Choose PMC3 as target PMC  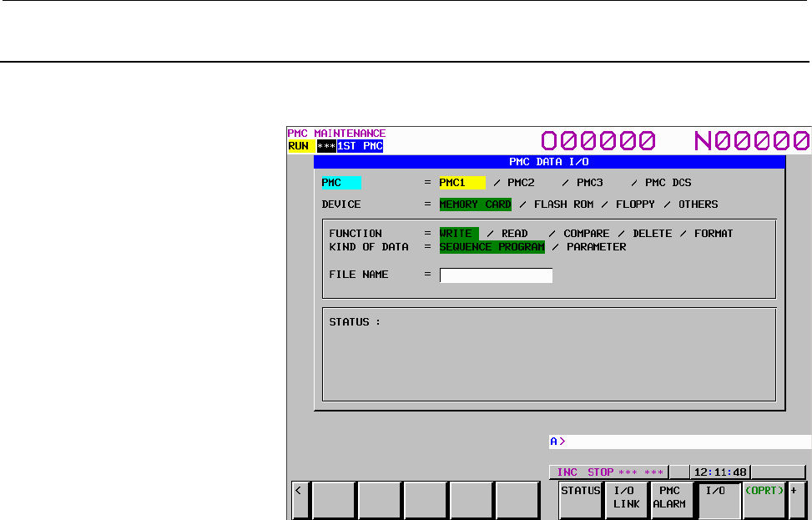tap(589, 183)
